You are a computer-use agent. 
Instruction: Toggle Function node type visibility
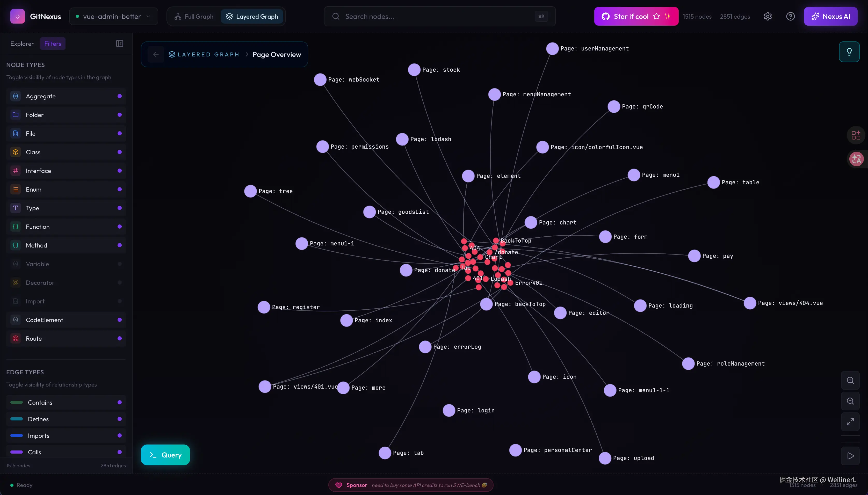pos(66,227)
